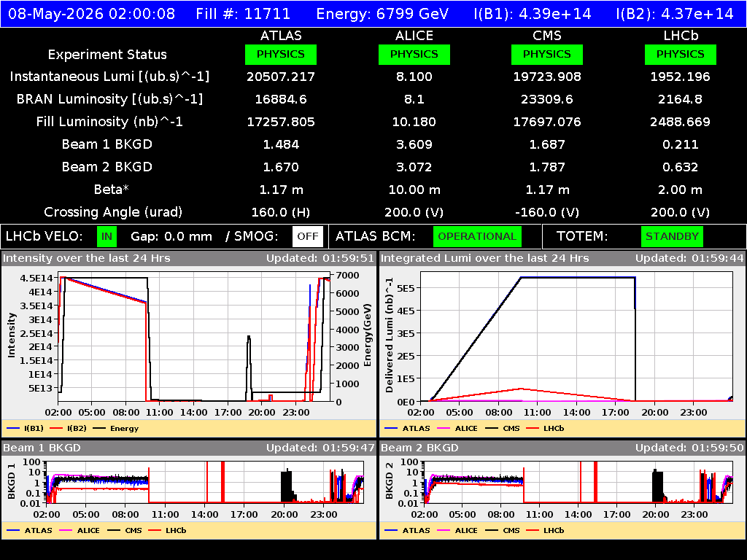Image resolution: width=747 pixels, height=560 pixels.
Task: Click the 'Experiment Status' row label
Action: pyautogui.click(x=107, y=55)
